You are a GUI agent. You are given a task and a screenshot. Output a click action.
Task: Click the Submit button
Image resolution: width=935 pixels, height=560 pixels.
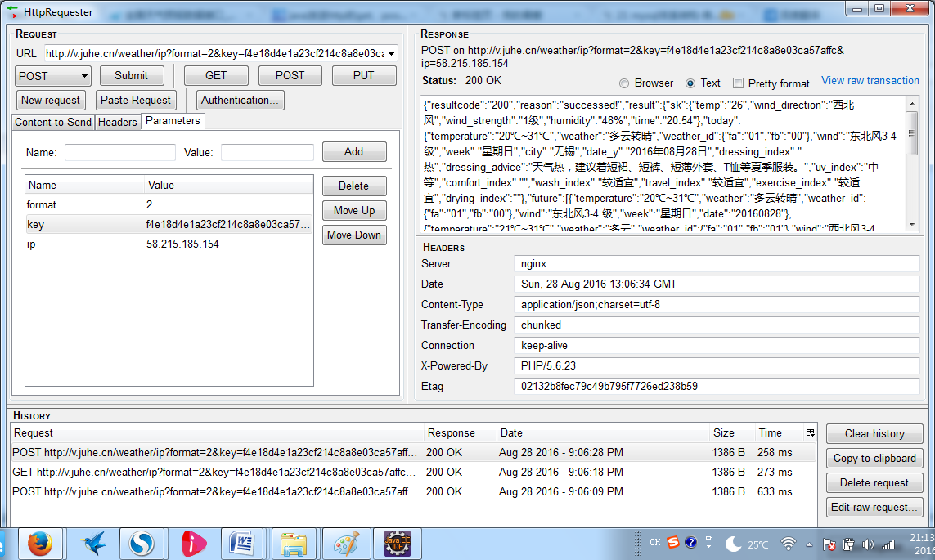coord(131,76)
